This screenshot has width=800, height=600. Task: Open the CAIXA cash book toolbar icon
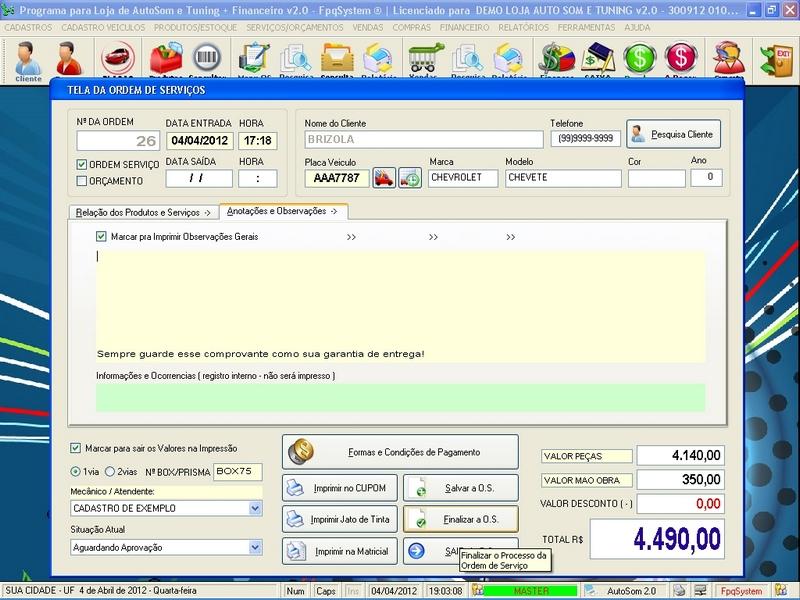pyautogui.click(x=598, y=59)
